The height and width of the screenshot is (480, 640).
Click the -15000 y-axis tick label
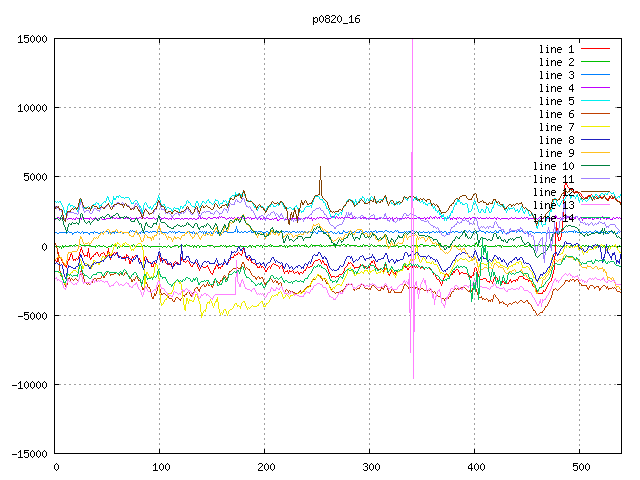point(28,454)
